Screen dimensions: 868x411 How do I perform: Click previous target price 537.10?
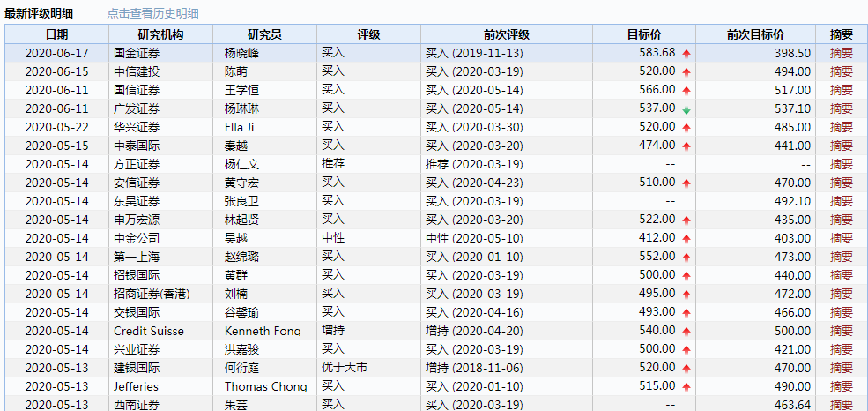[x=793, y=108]
